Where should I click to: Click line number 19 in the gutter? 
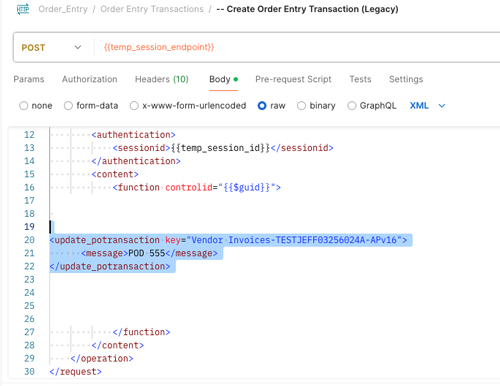(29, 227)
